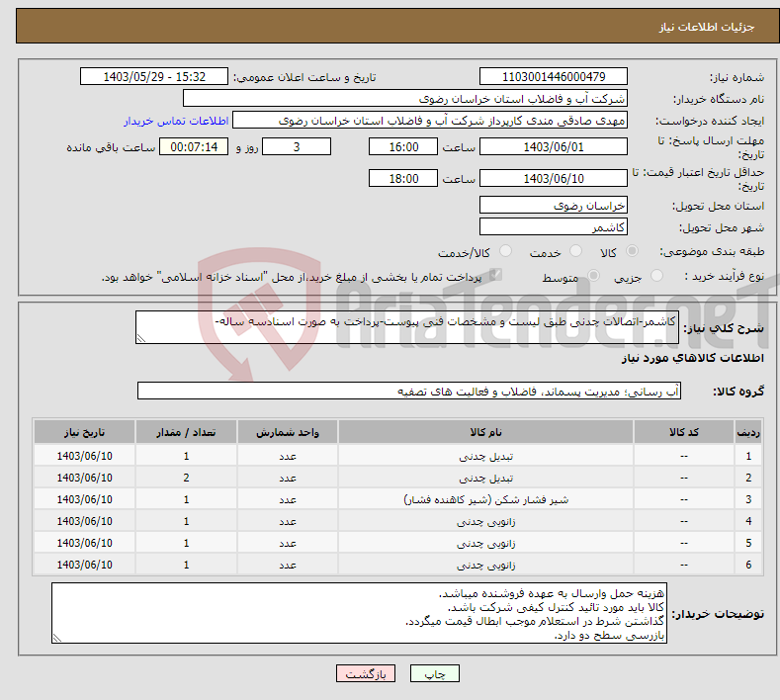The width and height of the screenshot is (780, 700).
Task: Click the page header جزئیات اطلاعات نیاز
Action: coord(707,27)
